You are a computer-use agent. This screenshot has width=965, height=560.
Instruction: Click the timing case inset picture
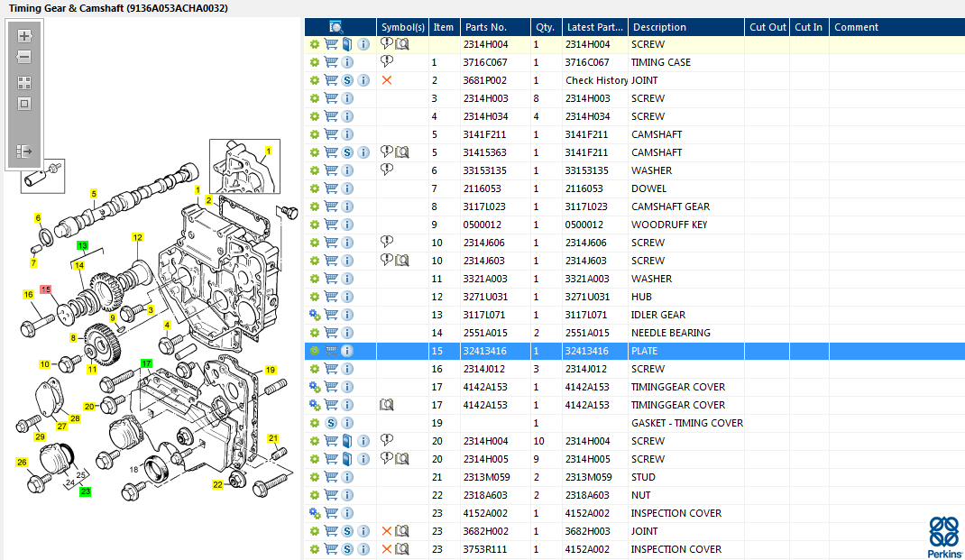point(245,166)
